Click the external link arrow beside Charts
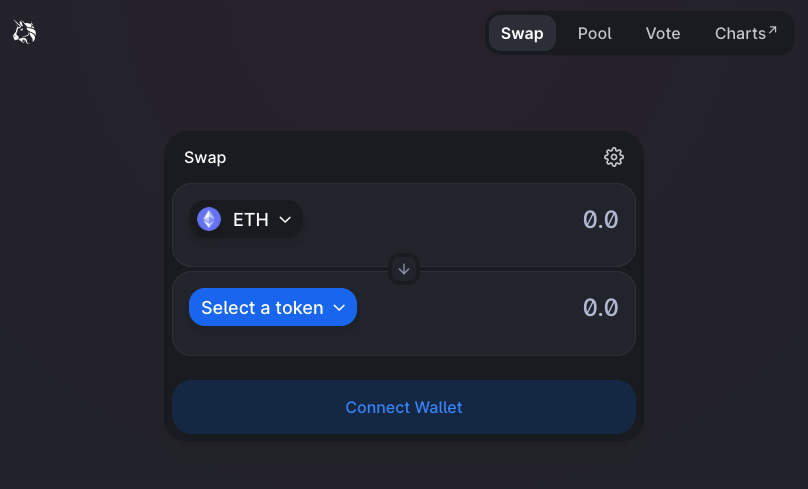This screenshot has height=489, width=808. coord(772,30)
